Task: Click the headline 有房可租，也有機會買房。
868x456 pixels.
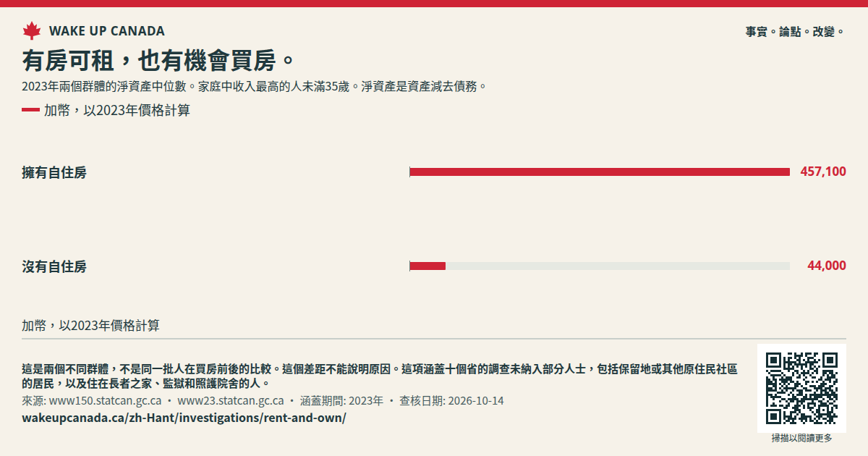Action: pos(159,60)
